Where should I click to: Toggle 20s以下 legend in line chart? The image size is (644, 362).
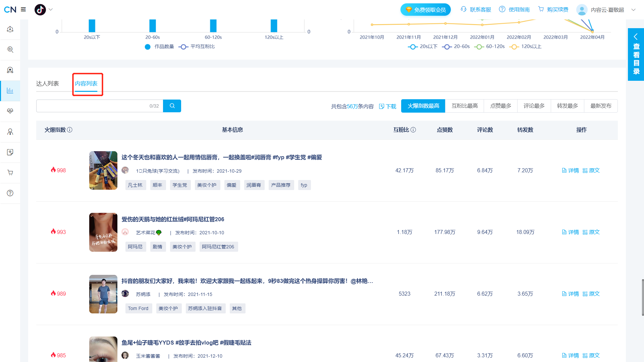423,47
